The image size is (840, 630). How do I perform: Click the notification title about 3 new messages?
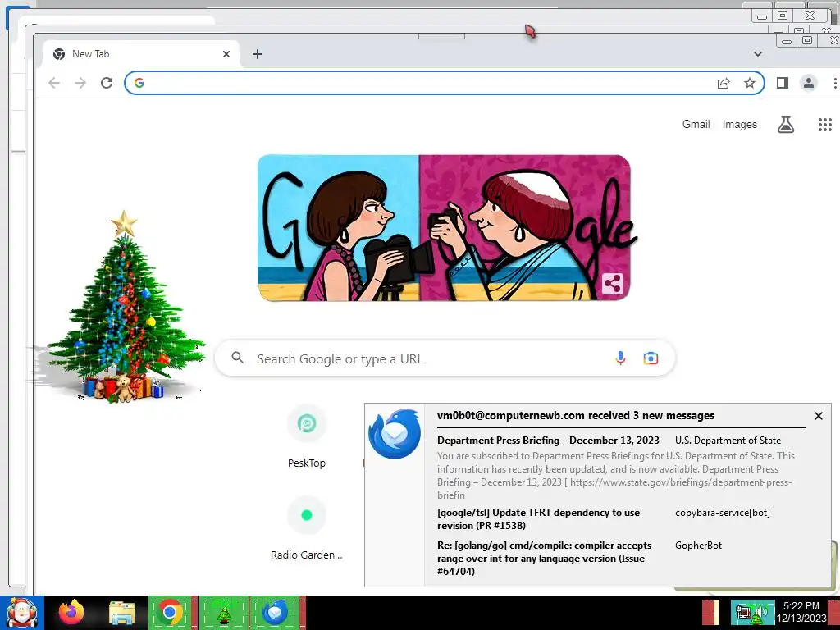[575, 416]
